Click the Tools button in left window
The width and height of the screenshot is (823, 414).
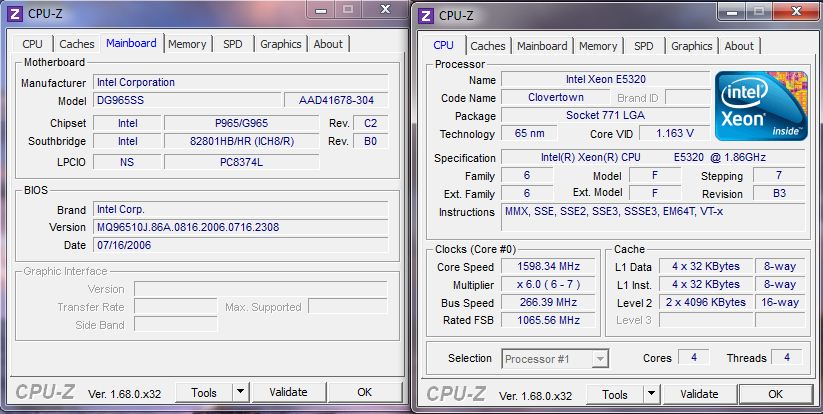point(204,392)
